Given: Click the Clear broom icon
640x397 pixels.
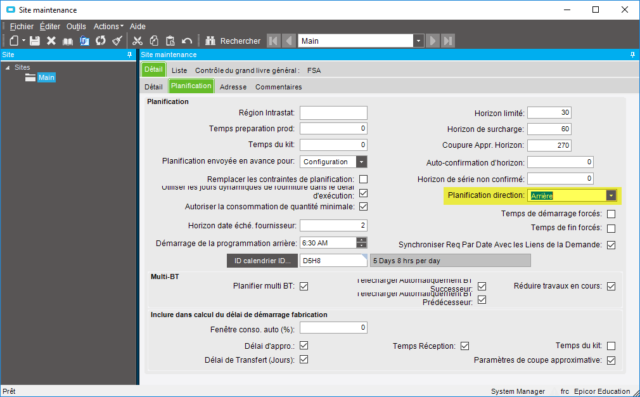Looking at the screenshot, I should 117,41.
